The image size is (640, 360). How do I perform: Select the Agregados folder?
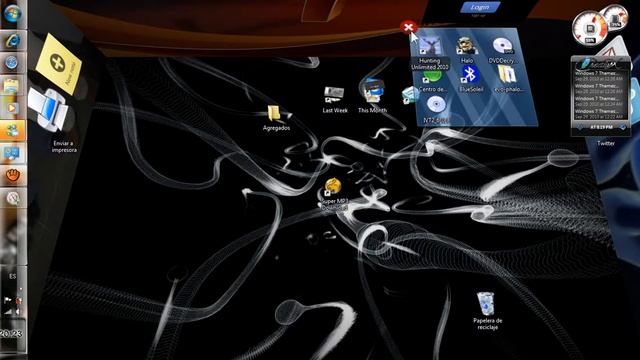click(x=274, y=113)
